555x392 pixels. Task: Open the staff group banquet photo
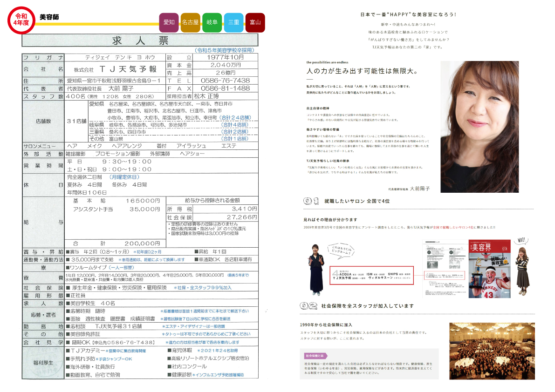[492, 351]
